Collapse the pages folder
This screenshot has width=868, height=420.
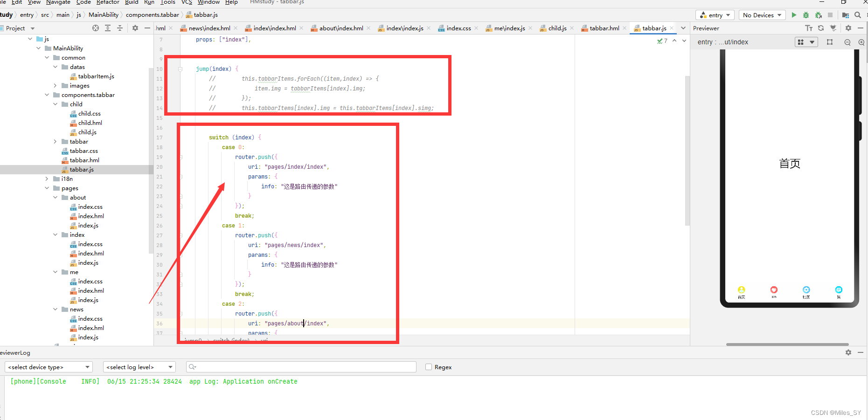click(47, 188)
